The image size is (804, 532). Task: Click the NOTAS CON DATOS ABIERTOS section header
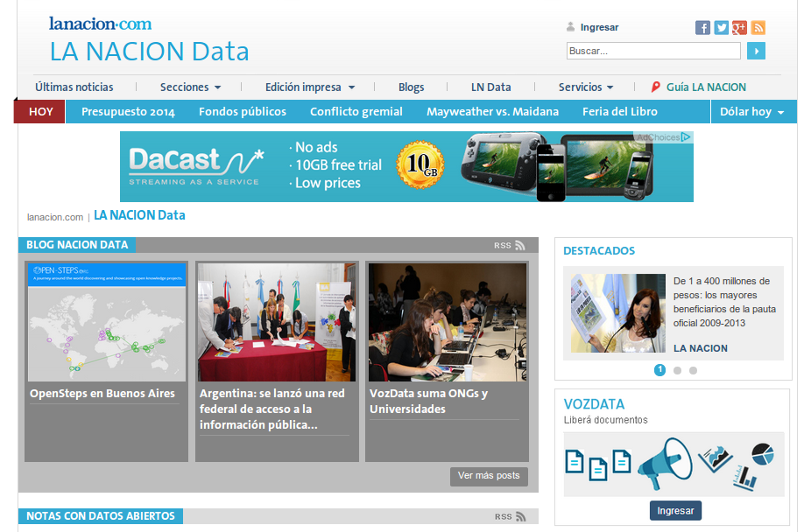tap(101, 516)
